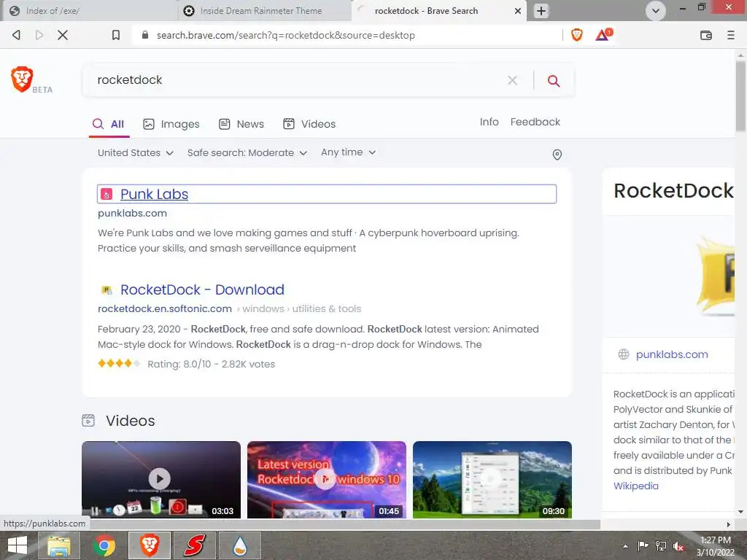This screenshot has width=747, height=560.
Task: Stop page loading with the X button
Action: tap(63, 35)
